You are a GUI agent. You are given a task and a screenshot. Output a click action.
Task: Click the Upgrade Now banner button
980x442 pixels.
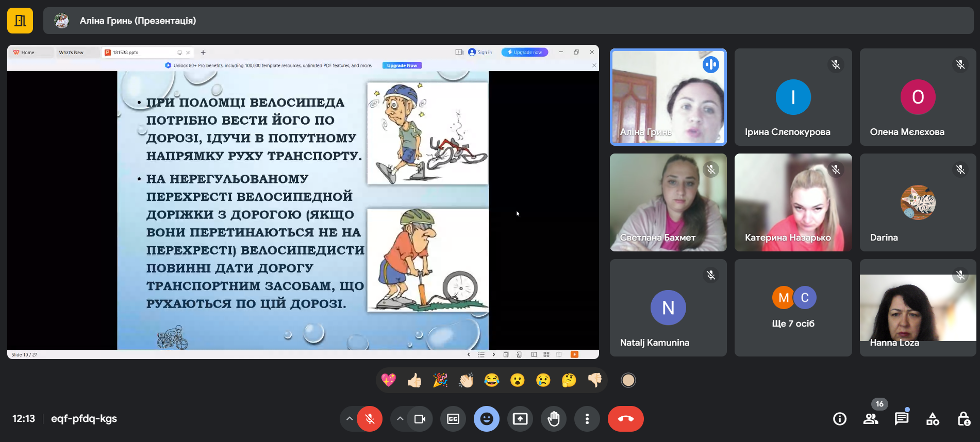tap(402, 65)
